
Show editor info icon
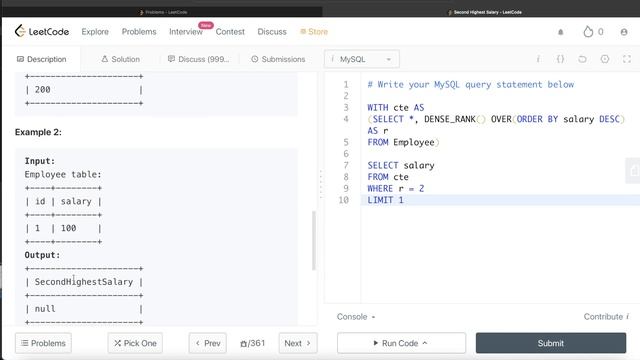(x=538, y=59)
